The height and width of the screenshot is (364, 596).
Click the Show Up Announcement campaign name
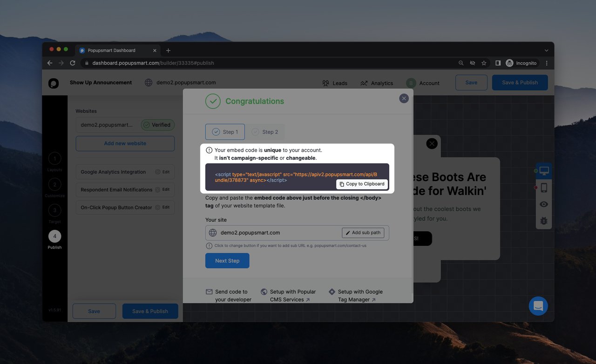pyautogui.click(x=101, y=82)
